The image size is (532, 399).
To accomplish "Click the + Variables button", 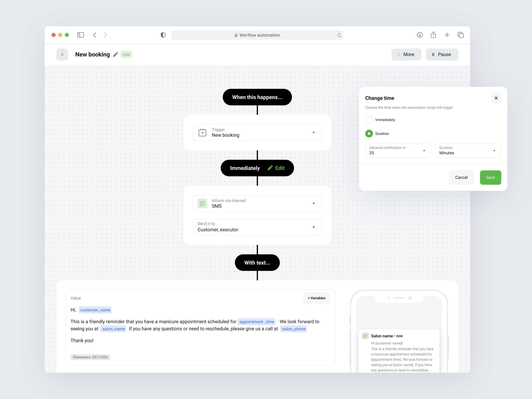I will tap(317, 298).
